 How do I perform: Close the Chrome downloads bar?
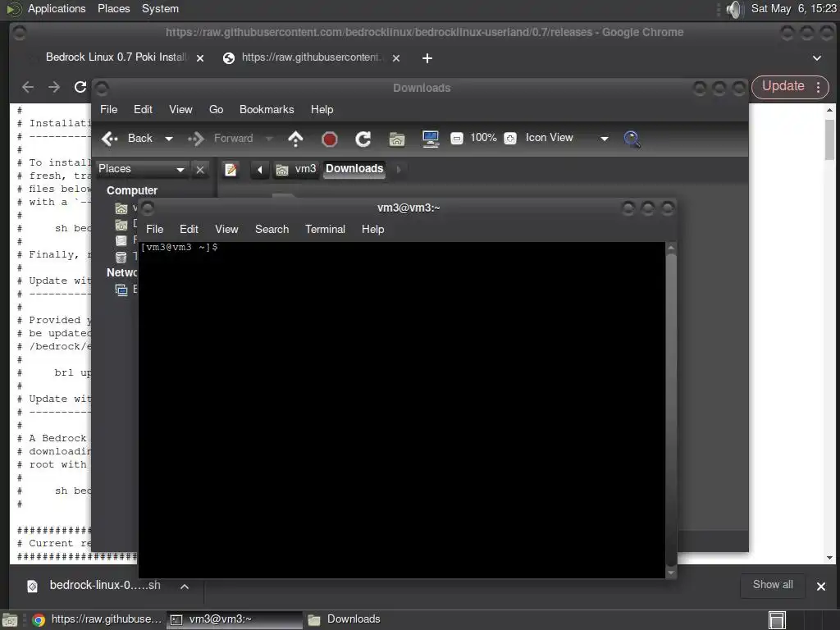click(x=820, y=587)
